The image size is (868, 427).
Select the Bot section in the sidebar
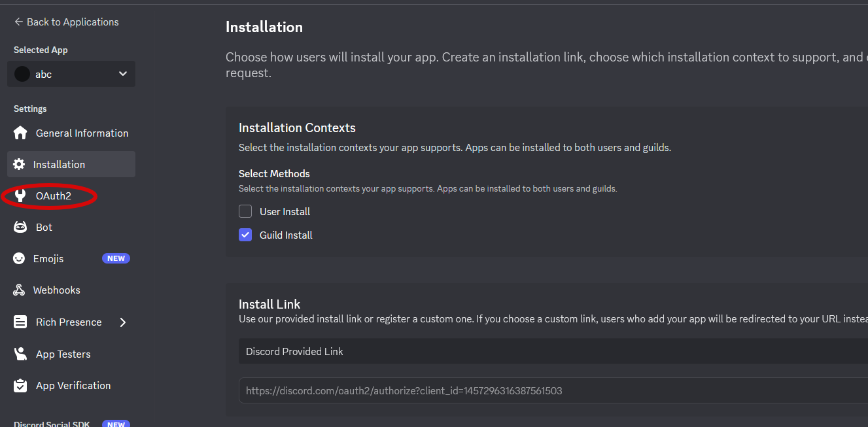43,227
